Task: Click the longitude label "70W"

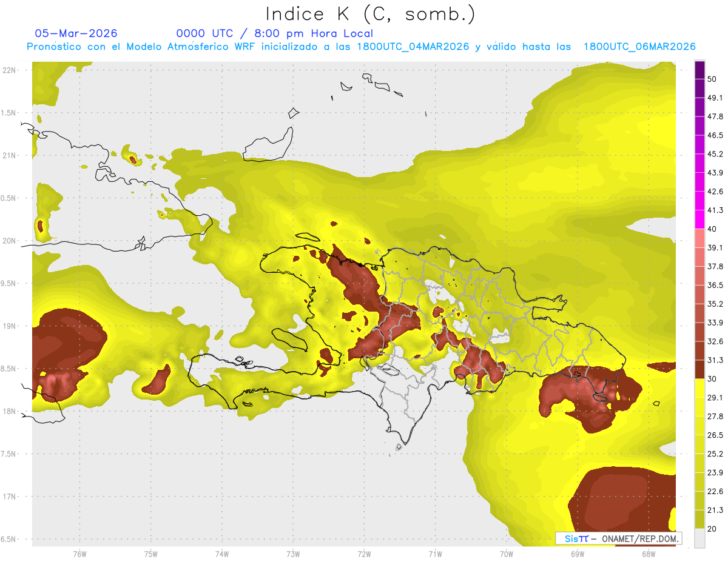Action: tap(507, 554)
